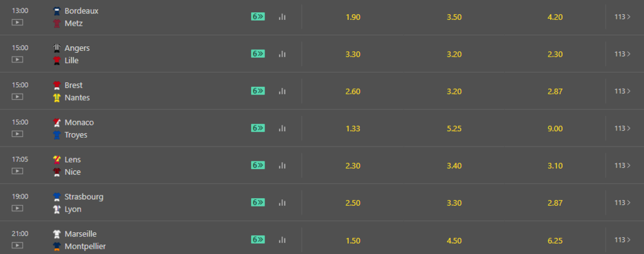
Task: Open the Brest team name link
Action: click(x=73, y=85)
